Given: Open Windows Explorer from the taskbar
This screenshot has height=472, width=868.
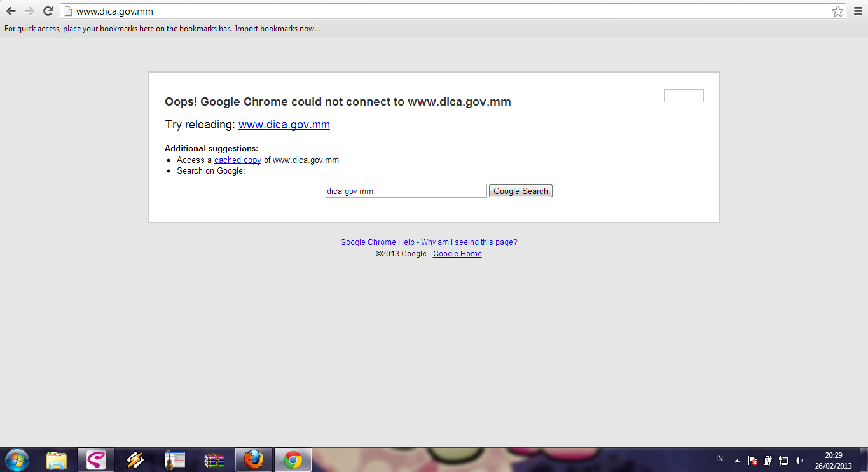Looking at the screenshot, I should [x=57, y=460].
